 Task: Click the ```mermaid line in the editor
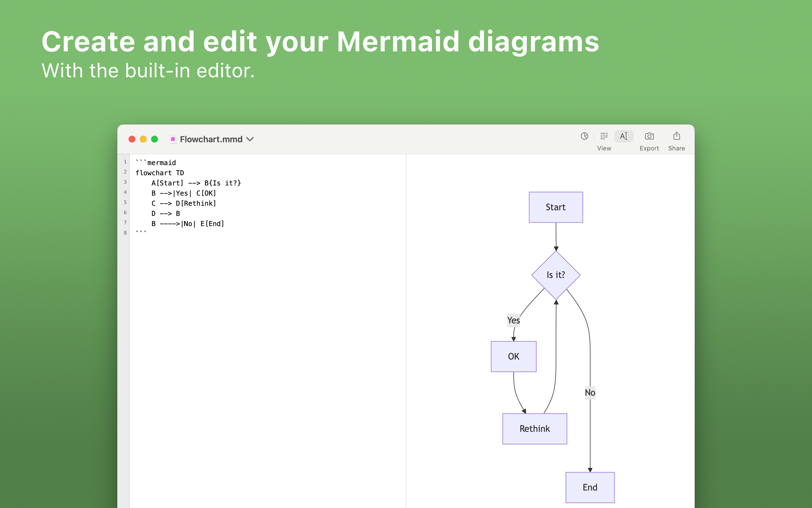tap(156, 163)
